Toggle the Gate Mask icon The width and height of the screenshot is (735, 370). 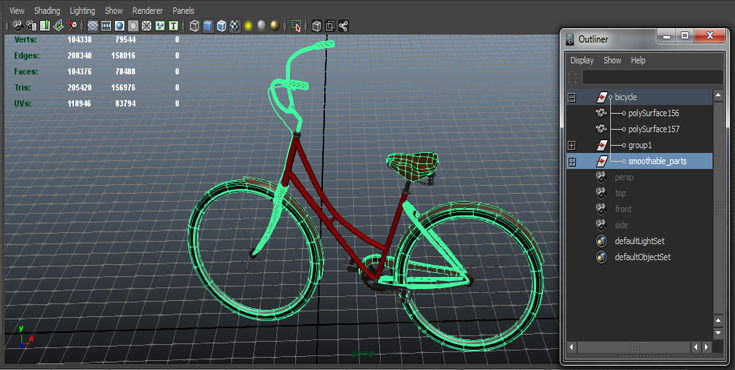133,26
